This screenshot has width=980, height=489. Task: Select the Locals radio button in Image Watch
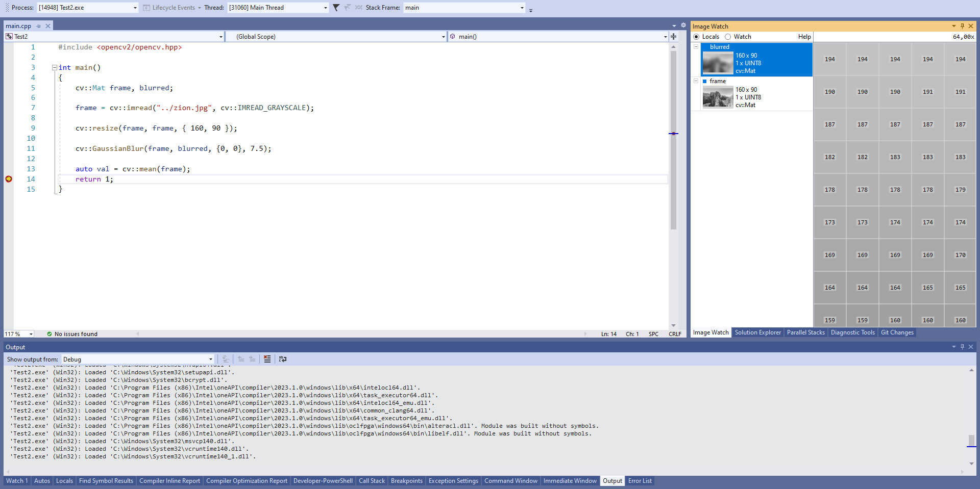[697, 37]
